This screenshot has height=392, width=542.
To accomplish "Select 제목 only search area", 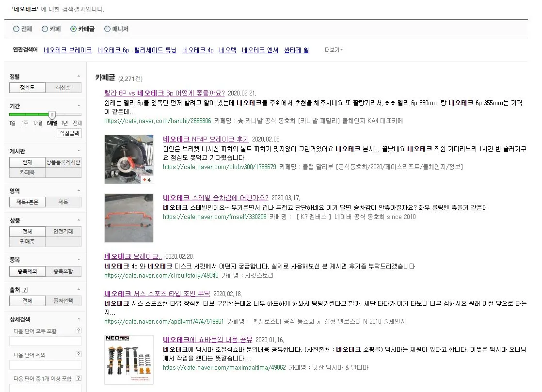I will tap(63, 202).
